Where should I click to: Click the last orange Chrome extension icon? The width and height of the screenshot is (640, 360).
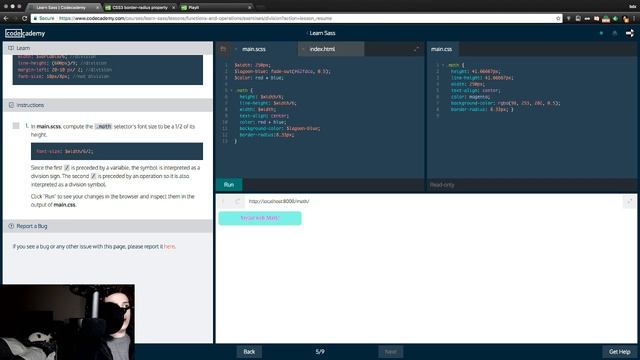tap(626, 18)
